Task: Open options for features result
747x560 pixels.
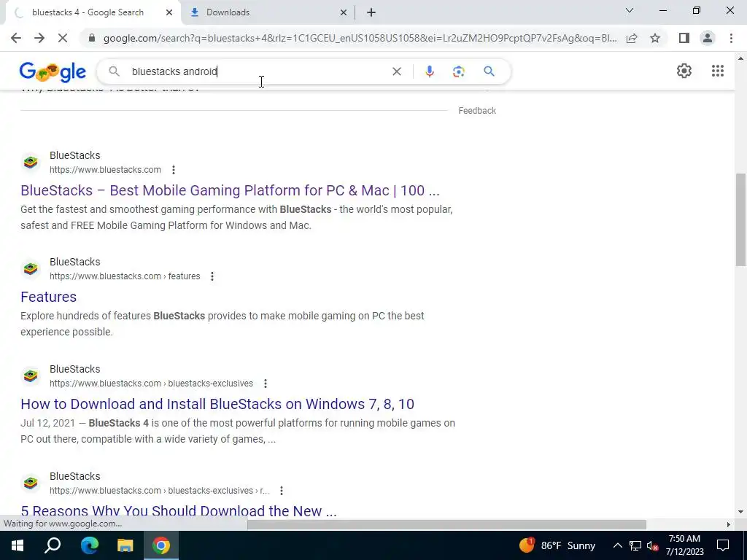Action: coord(212,276)
